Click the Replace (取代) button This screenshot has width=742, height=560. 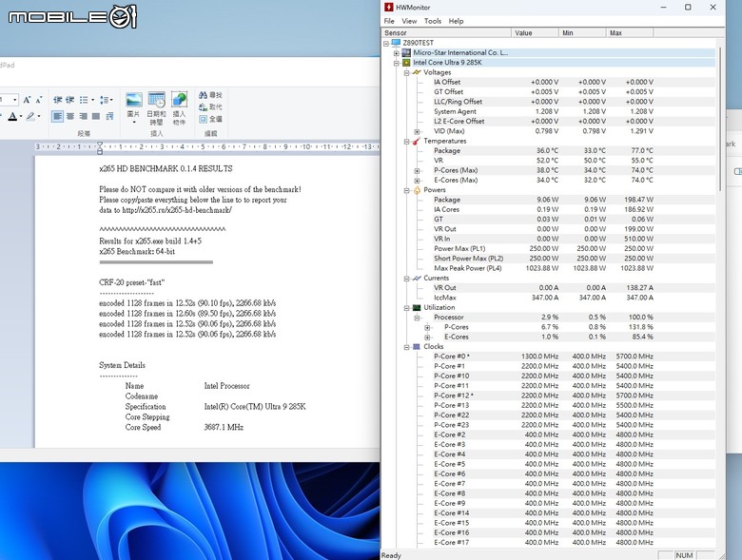[x=210, y=106]
